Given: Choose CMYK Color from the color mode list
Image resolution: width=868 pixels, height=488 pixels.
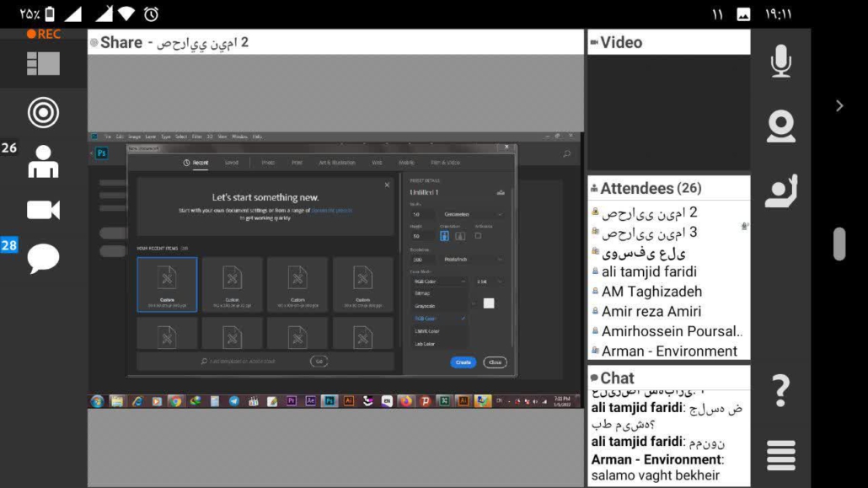Looking at the screenshot, I should tap(426, 331).
